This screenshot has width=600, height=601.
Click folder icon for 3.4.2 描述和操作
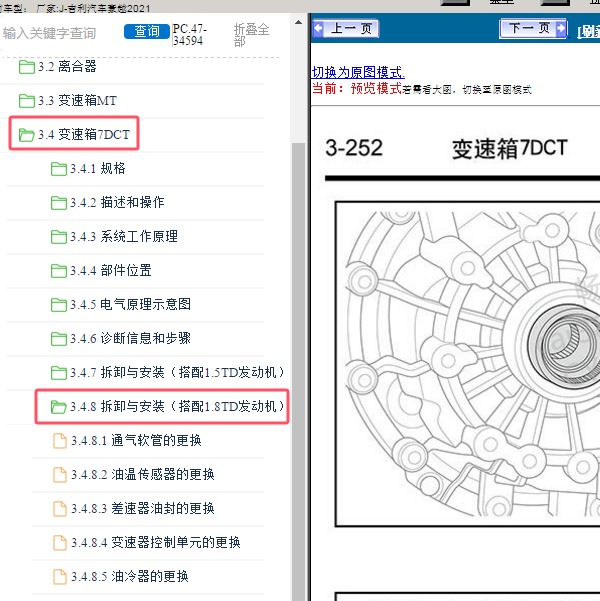tap(59, 203)
